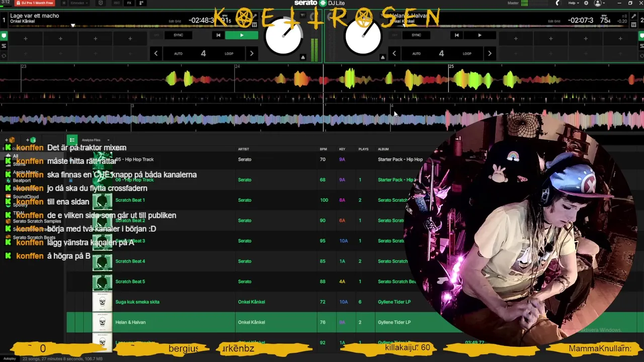The height and width of the screenshot is (362, 644).
Task: Play the right deck track
Action: click(x=479, y=35)
